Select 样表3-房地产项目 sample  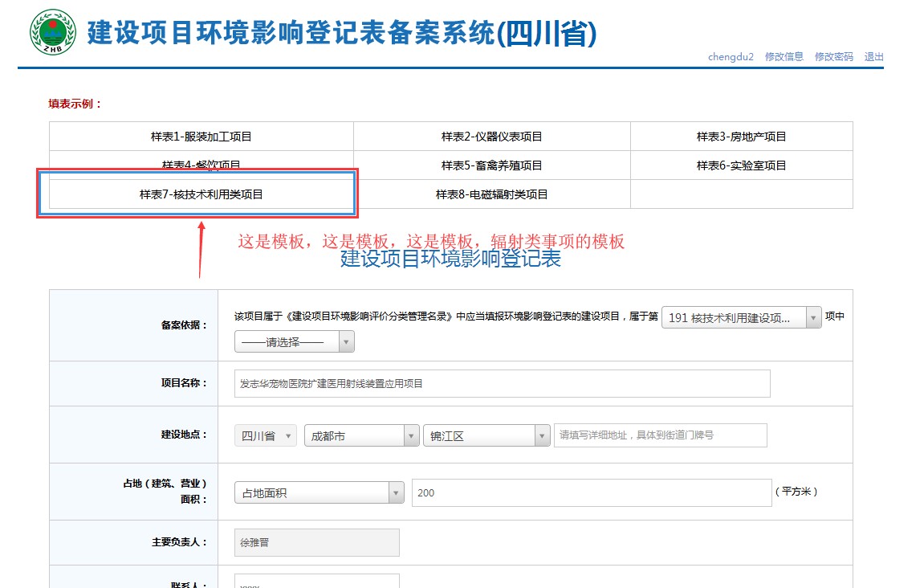741,137
